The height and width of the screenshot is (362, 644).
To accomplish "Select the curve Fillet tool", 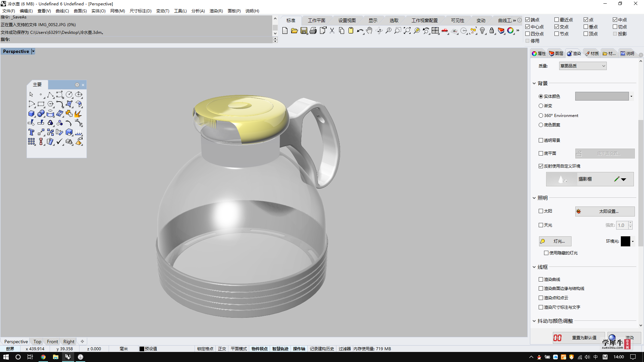I will point(60,104).
